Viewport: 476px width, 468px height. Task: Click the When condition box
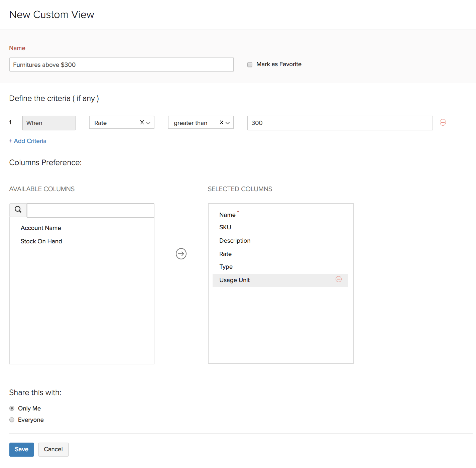(49, 123)
